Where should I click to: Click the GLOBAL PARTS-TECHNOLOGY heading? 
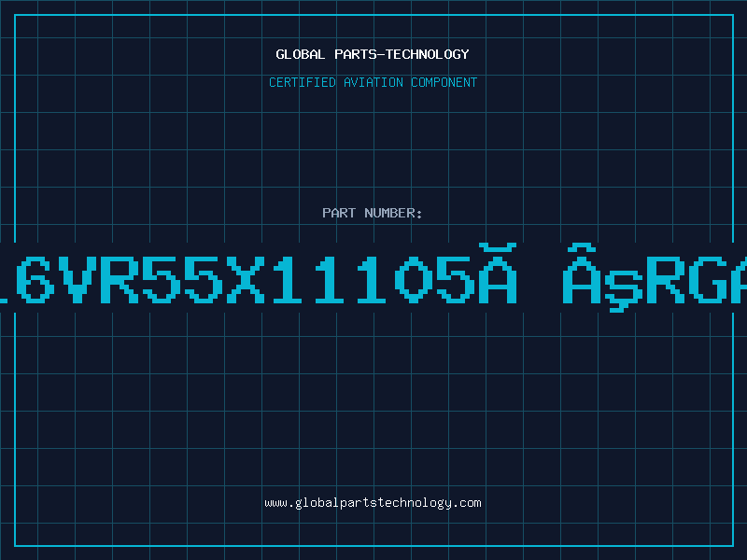[x=373, y=54]
